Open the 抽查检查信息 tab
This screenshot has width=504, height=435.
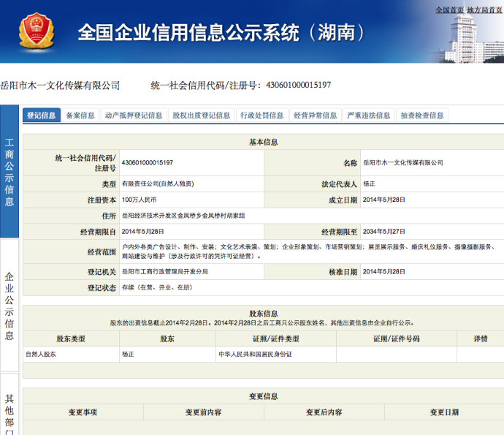tap(422, 116)
